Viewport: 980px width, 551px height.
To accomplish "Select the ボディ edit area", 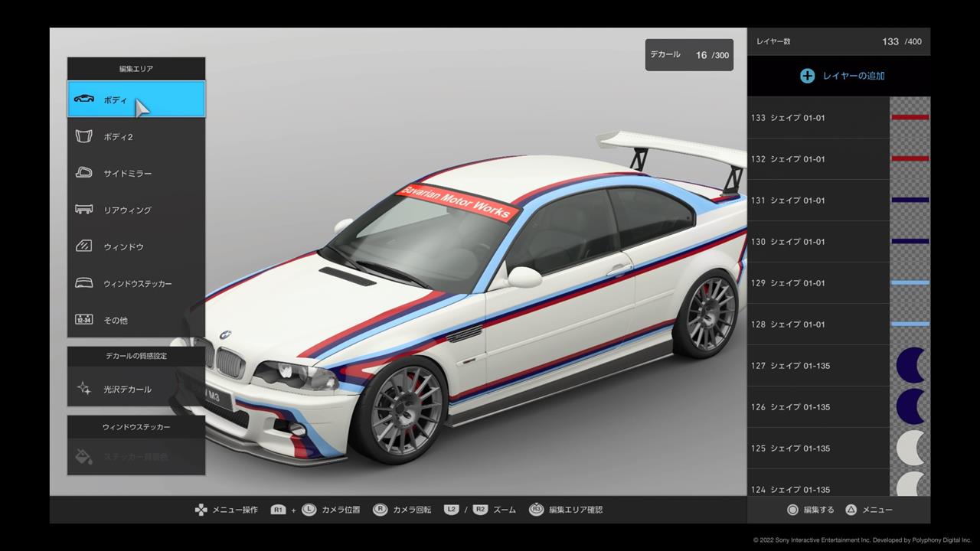I will click(136, 99).
